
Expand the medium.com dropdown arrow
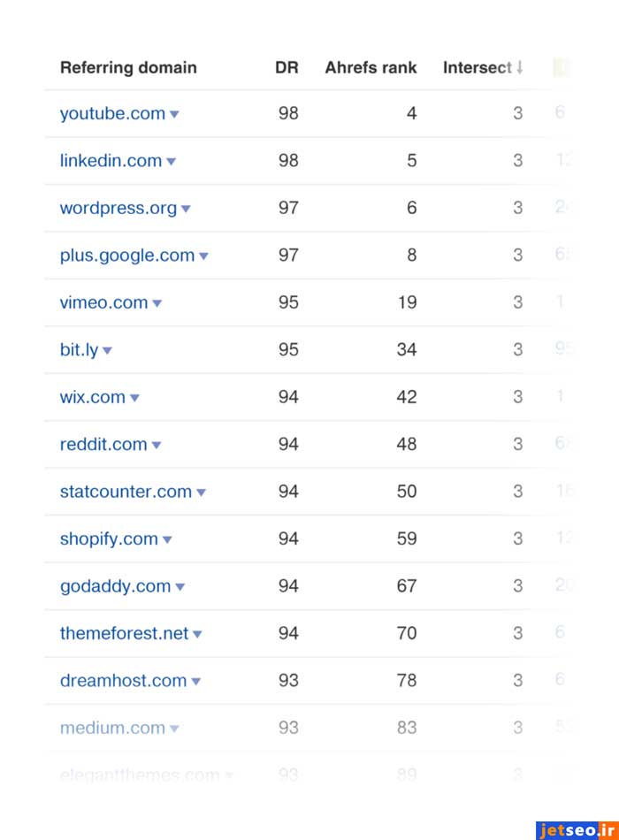point(174,729)
